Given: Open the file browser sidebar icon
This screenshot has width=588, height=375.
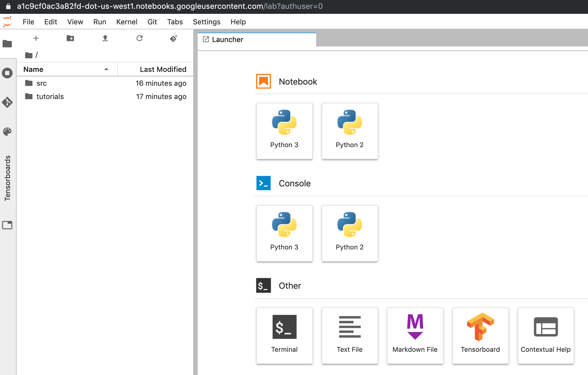Looking at the screenshot, I should pos(7,44).
